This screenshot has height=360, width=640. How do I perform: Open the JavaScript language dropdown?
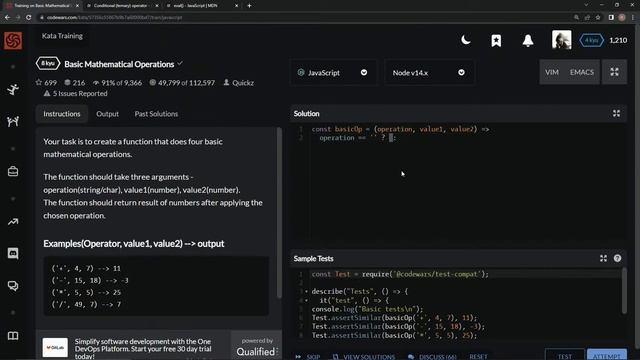333,73
